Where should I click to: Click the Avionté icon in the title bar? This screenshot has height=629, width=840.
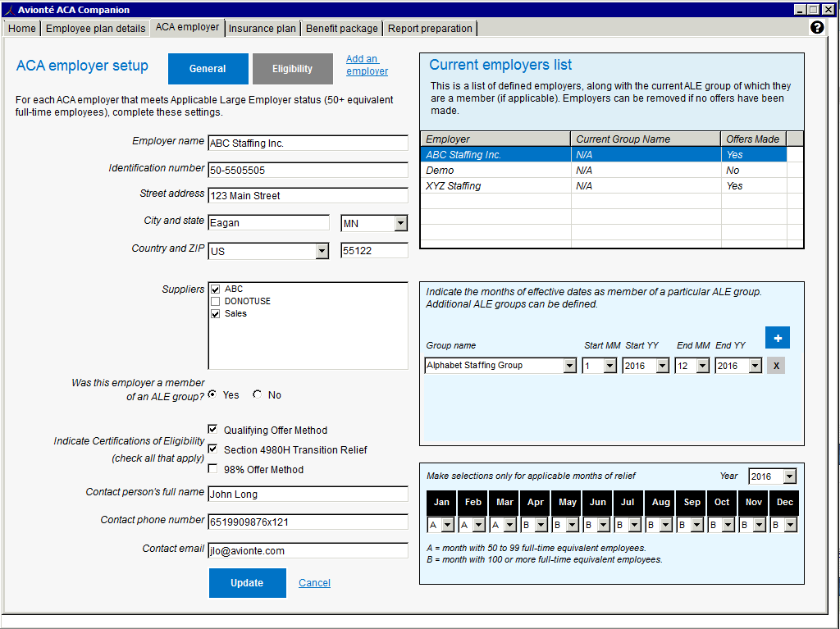click(x=8, y=9)
